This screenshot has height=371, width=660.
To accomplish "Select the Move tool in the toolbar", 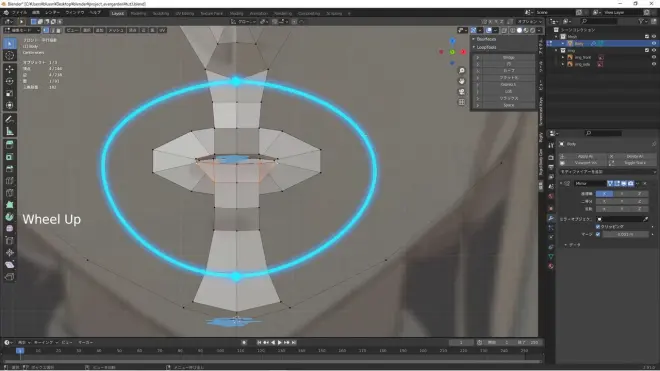I will 10,69.
